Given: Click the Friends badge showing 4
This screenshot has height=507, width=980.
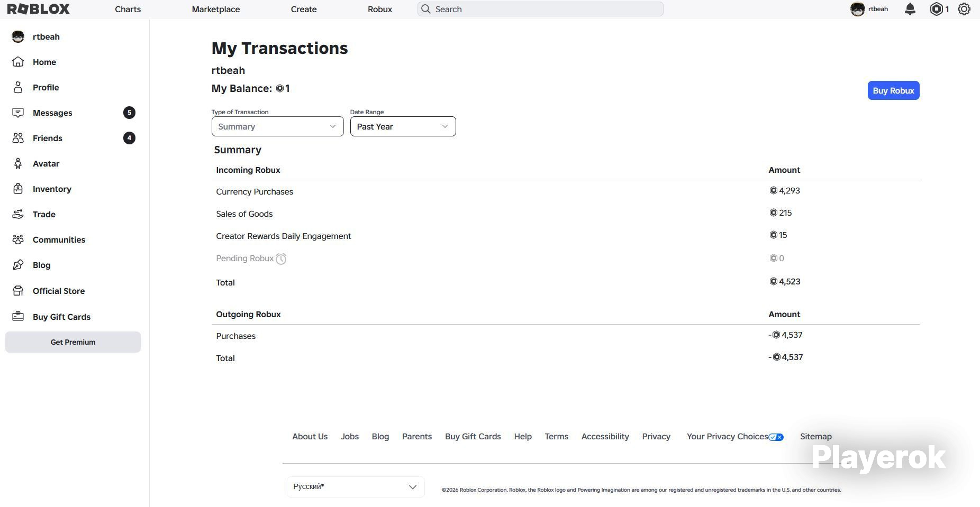Looking at the screenshot, I should point(129,138).
